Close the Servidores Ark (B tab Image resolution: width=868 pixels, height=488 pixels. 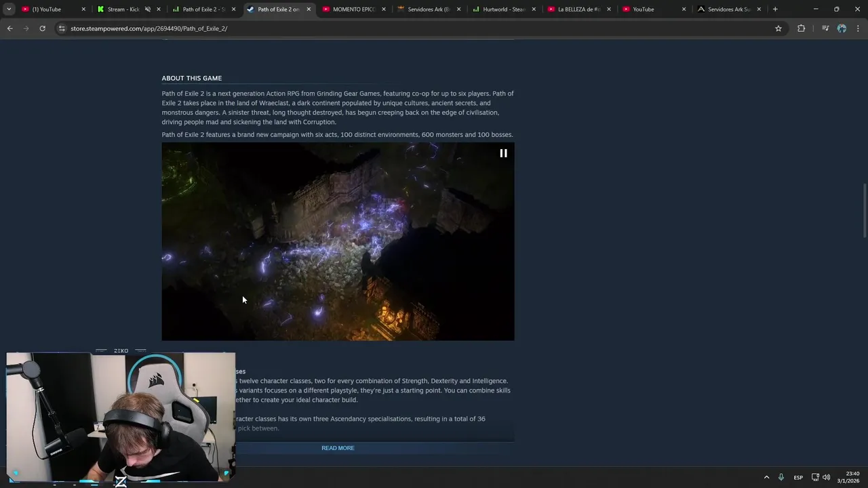click(x=458, y=9)
